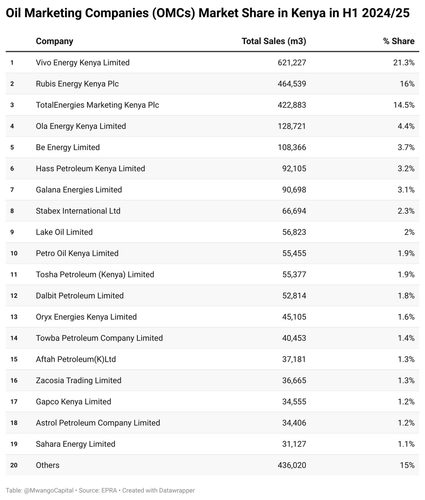Open the Created with Datawrapper link

tap(158, 491)
